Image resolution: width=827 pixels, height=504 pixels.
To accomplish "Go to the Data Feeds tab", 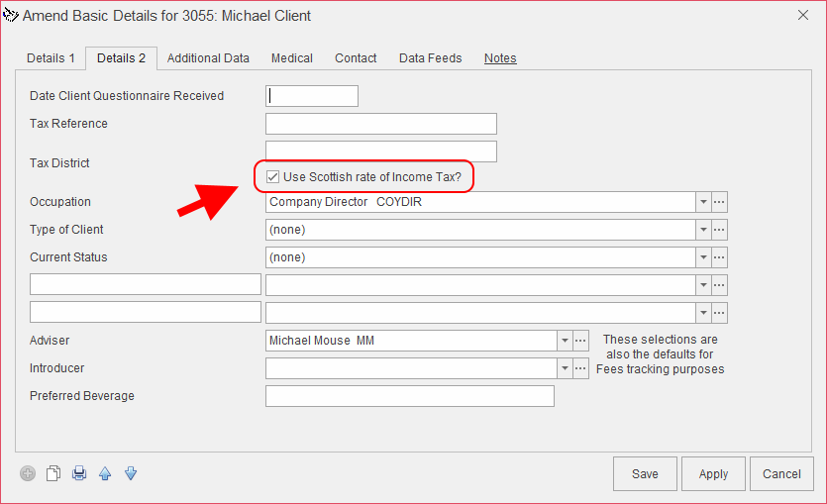I will tap(430, 58).
